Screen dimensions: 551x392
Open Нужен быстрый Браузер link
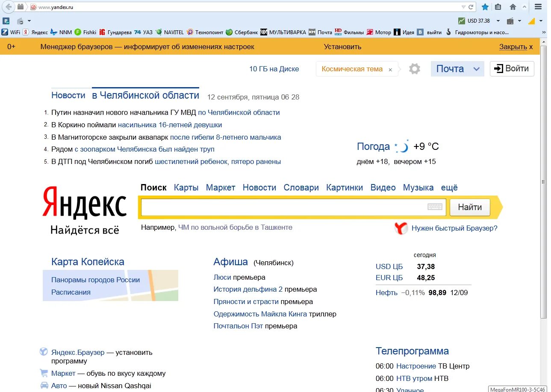(x=454, y=228)
